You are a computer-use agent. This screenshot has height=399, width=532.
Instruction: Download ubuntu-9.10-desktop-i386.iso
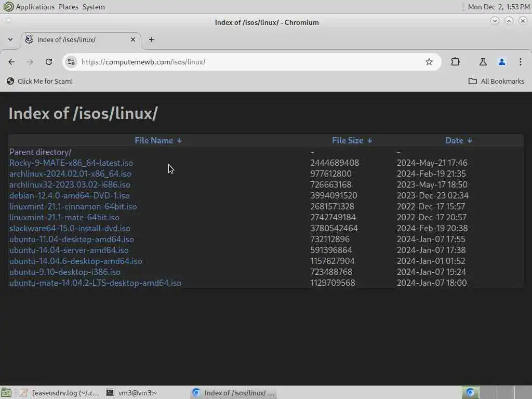[x=65, y=272]
